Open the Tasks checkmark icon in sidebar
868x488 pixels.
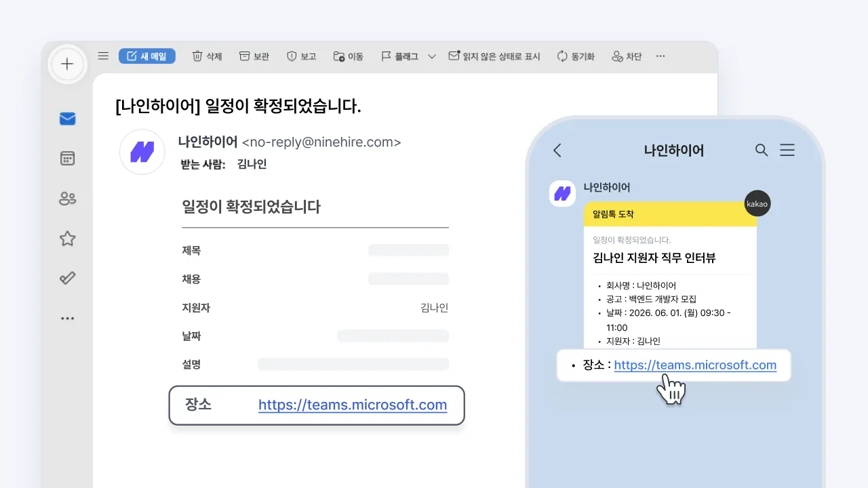(x=67, y=278)
